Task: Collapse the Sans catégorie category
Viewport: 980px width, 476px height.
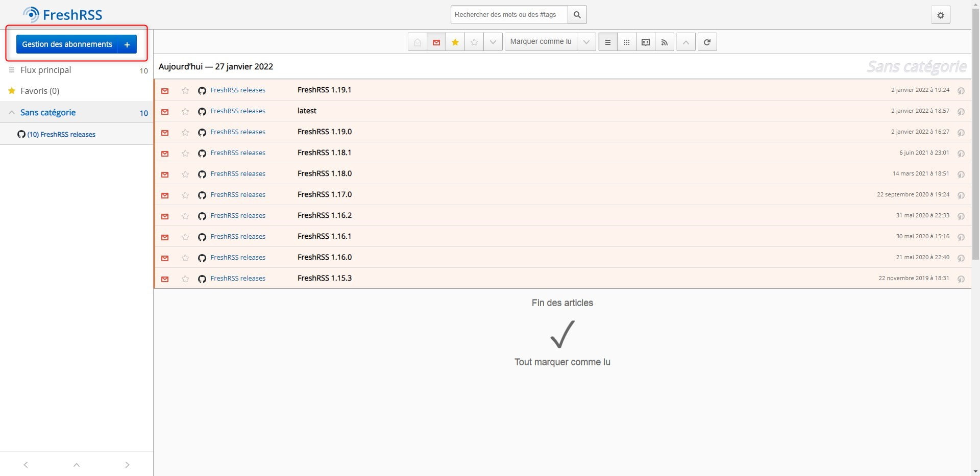Action: [x=11, y=112]
